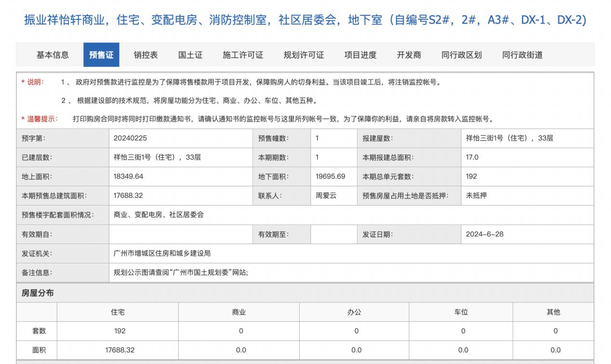Click the 预售幢数 label
Screen dimensions: 611x364
click(273, 138)
